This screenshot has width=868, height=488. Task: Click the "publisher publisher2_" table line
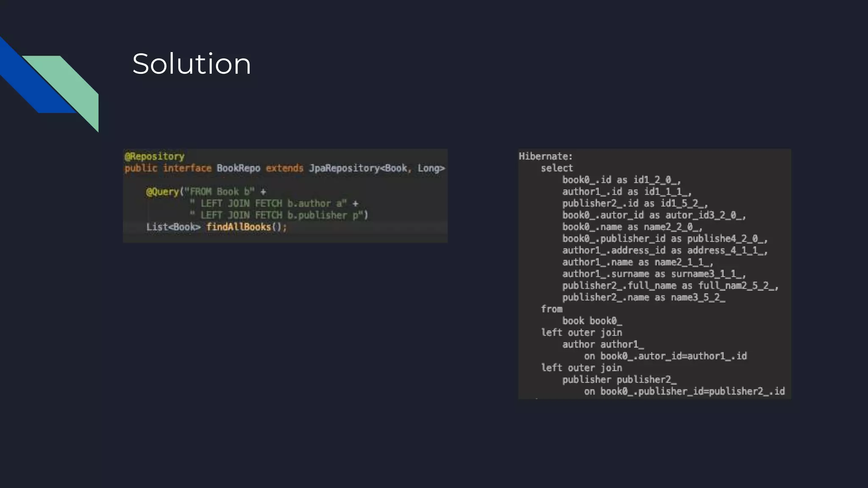[x=619, y=380]
